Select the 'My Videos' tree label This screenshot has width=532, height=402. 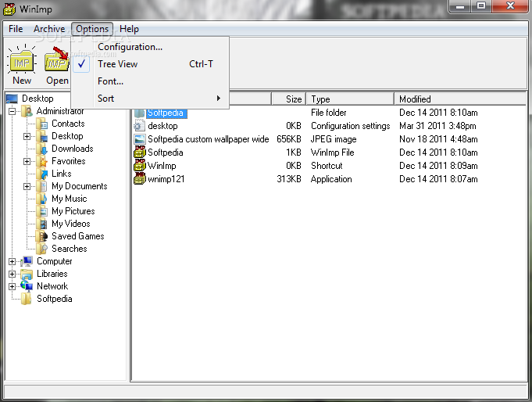71,224
